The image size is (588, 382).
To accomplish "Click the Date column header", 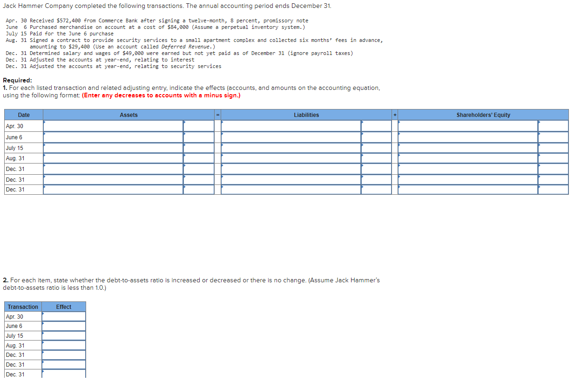I will tap(23, 115).
